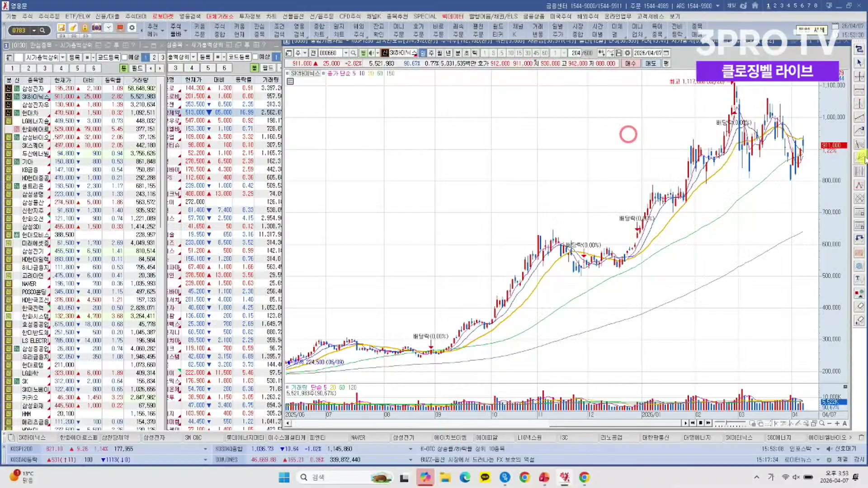Click the red 매수 buy button
The height and width of the screenshot is (488, 868).
[630, 64]
